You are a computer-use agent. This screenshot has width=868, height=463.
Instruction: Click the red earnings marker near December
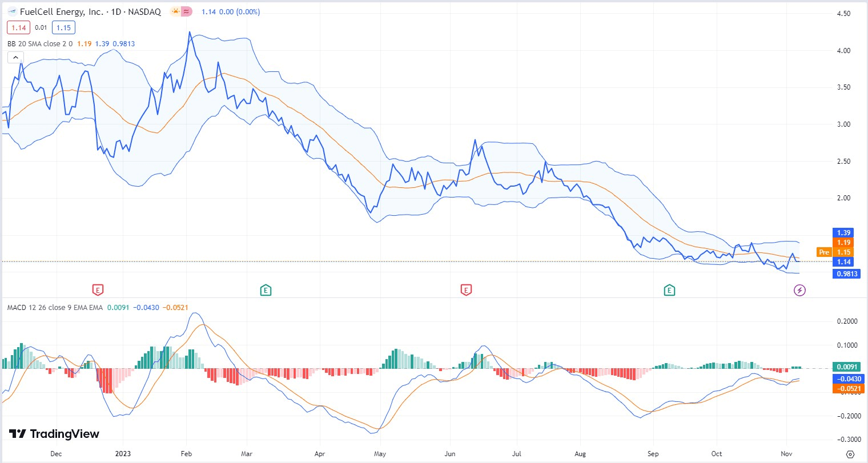pos(98,291)
